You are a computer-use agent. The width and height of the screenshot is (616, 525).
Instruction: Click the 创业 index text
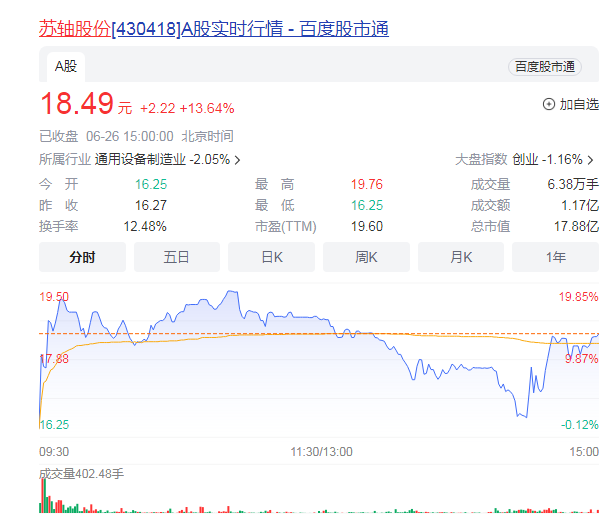525,160
